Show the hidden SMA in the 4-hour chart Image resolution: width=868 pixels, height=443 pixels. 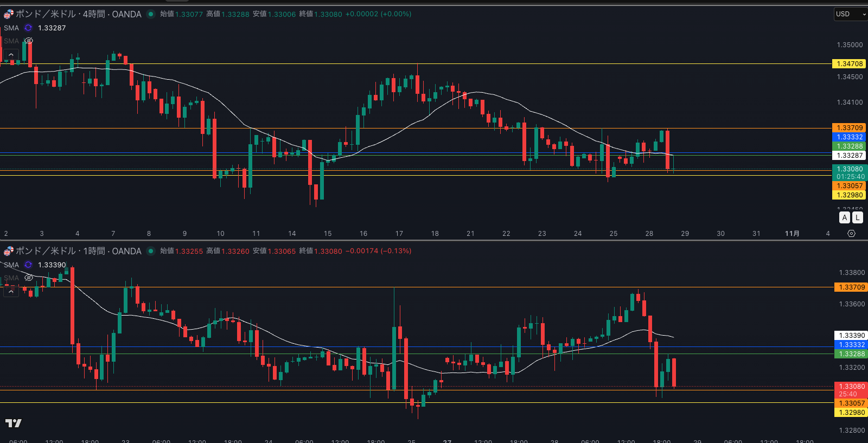point(29,41)
